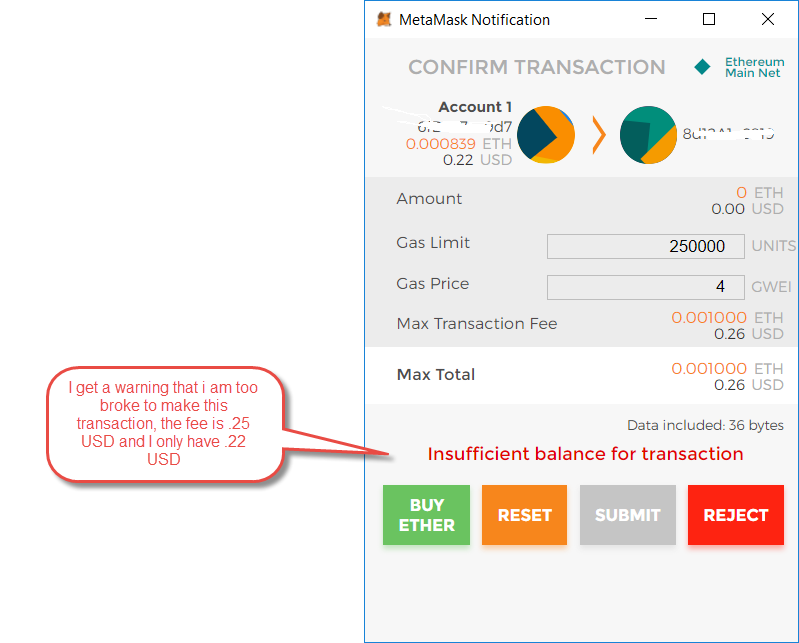This screenshot has height=643, width=799.
Task: Click the '0.000839 ETH' balance text
Action: [x=459, y=144]
